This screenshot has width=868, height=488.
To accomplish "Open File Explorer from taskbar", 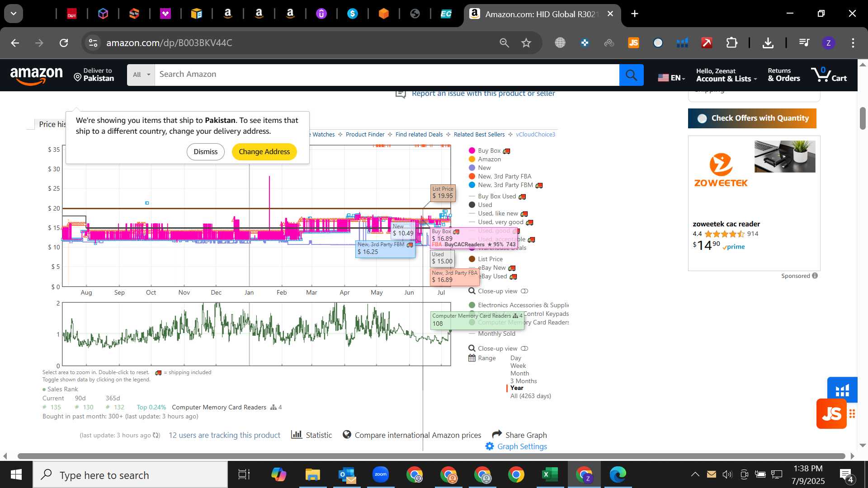I will [x=312, y=474].
